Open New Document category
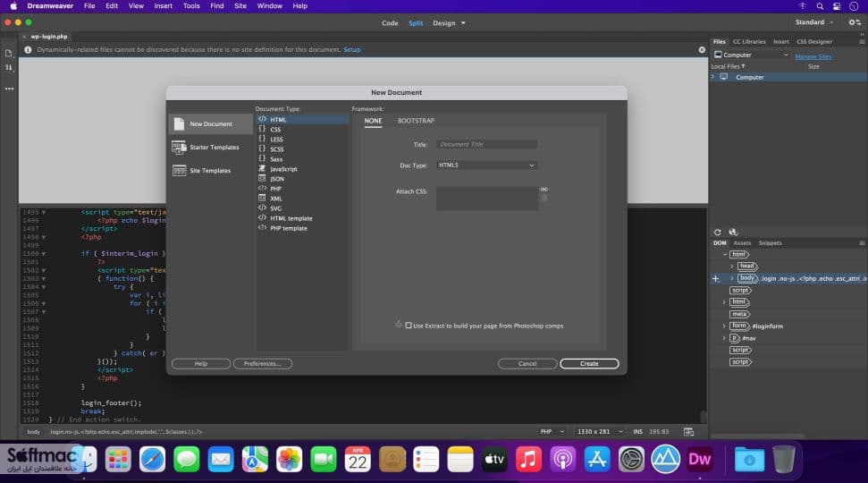 pyautogui.click(x=210, y=124)
